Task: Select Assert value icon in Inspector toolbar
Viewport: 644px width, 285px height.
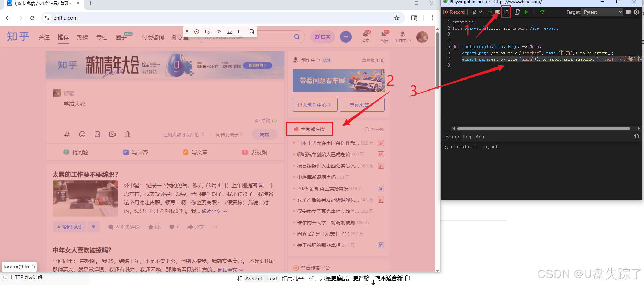Action: (x=498, y=12)
